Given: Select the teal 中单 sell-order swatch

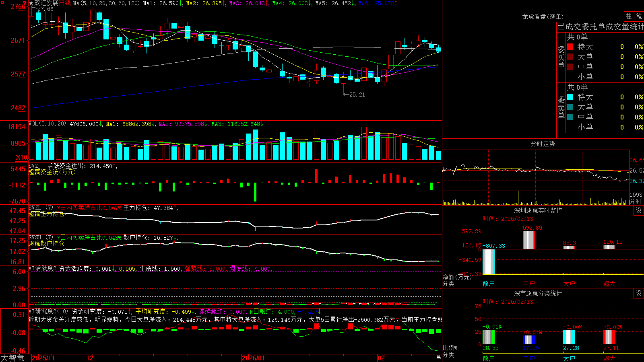Looking at the screenshot, I should [x=570, y=117].
